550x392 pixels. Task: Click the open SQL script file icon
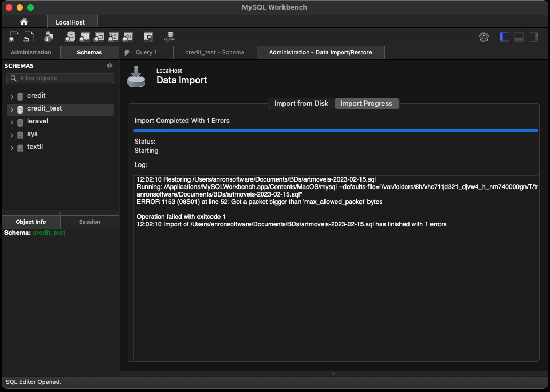pyautogui.click(x=28, y=37)
